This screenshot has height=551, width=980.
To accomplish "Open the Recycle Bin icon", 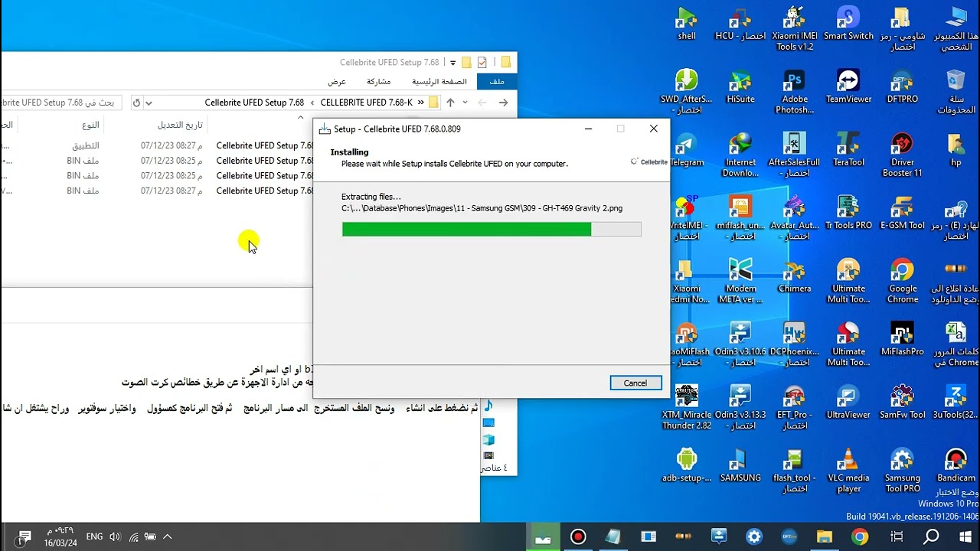I will point(956,92).
